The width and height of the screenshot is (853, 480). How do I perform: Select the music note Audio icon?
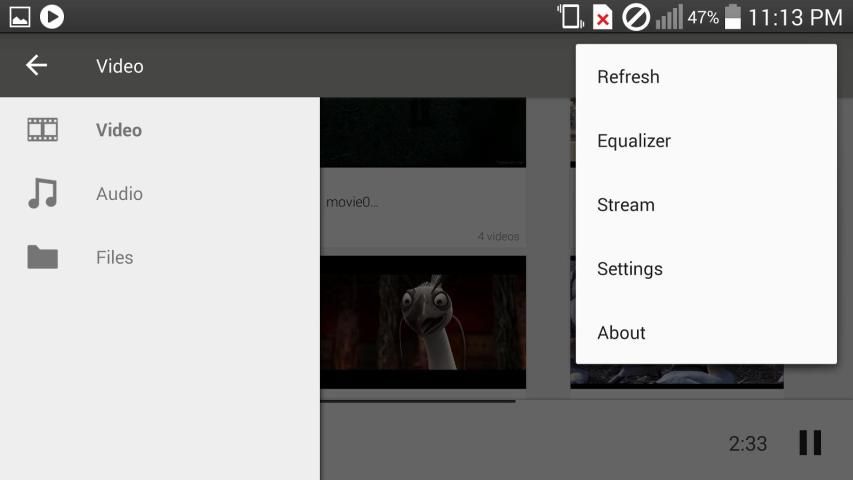tap(42, 194)
